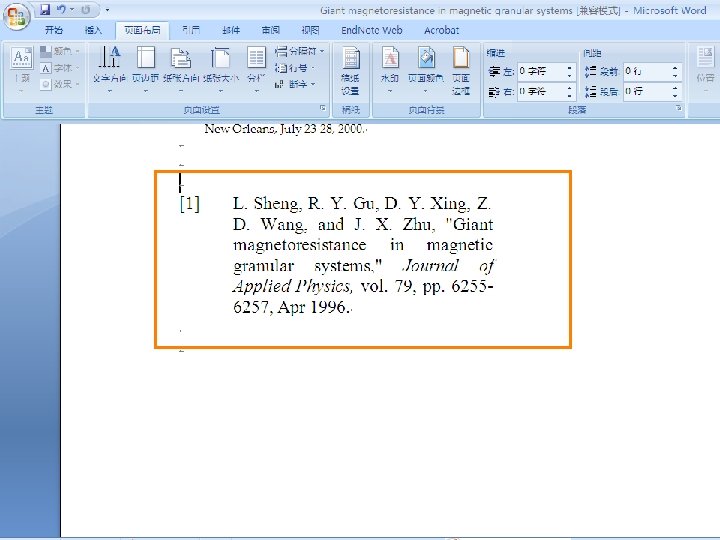Screen dimensions: 720x540
Task: Click the Save icon in quick access toolbar
Action: click(x=45, y=9)
